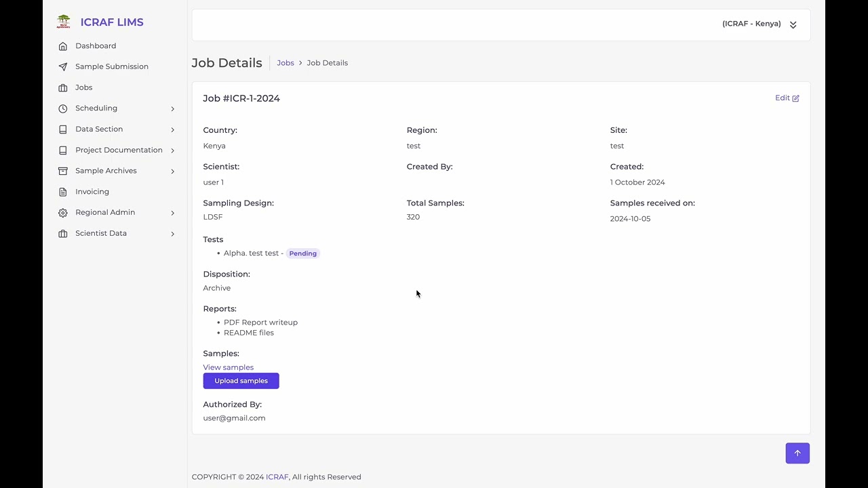Open the (ICRAF - Kenya) account menu
Image resolution: width=868 pixels, height=488 pixels.
(751, 24)
